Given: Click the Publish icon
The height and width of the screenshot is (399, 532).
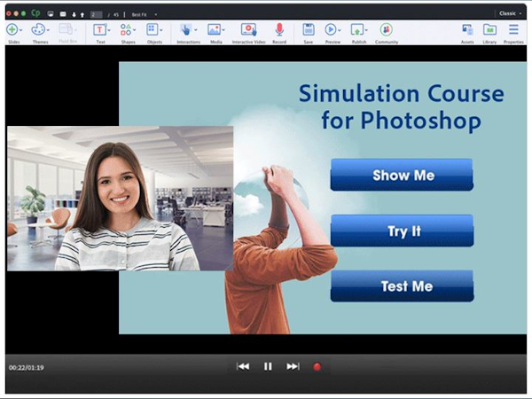Looking at the screenshot, I should 357,29.
